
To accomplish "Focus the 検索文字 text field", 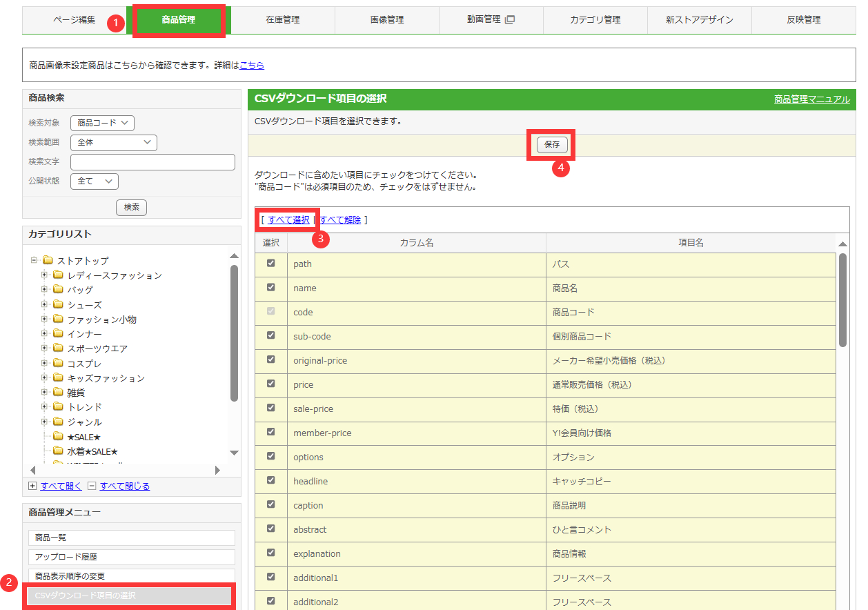I will (x=152, y=162).
